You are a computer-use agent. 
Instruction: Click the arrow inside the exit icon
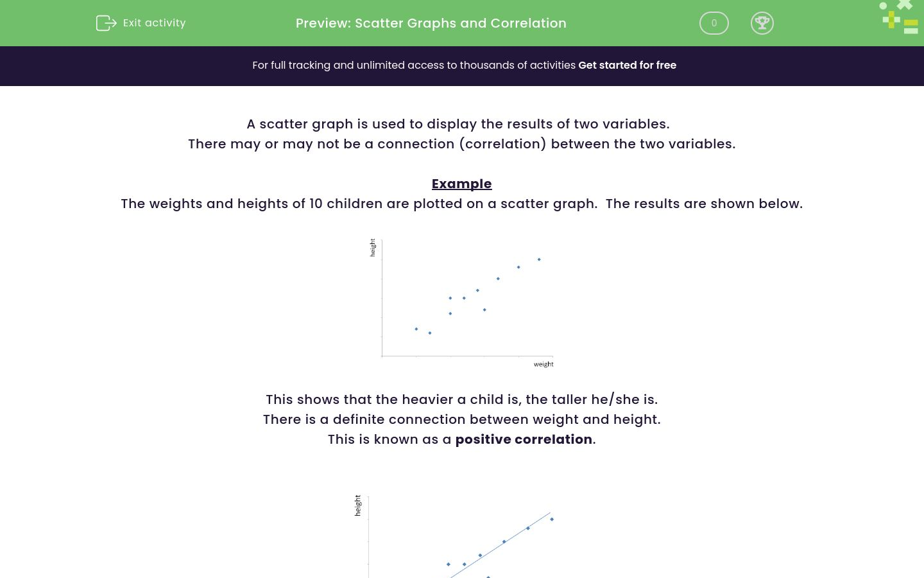[x=109, y=23]
